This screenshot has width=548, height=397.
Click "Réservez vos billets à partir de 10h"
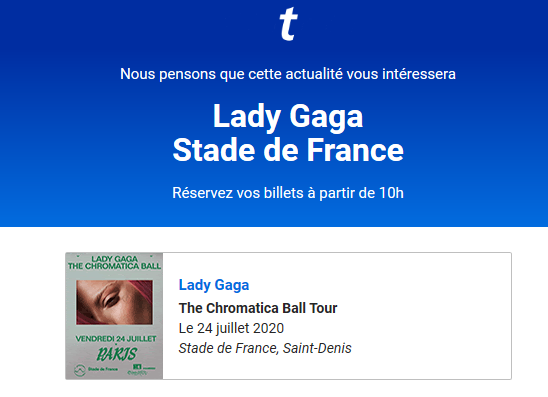click(x=288, y=193)
